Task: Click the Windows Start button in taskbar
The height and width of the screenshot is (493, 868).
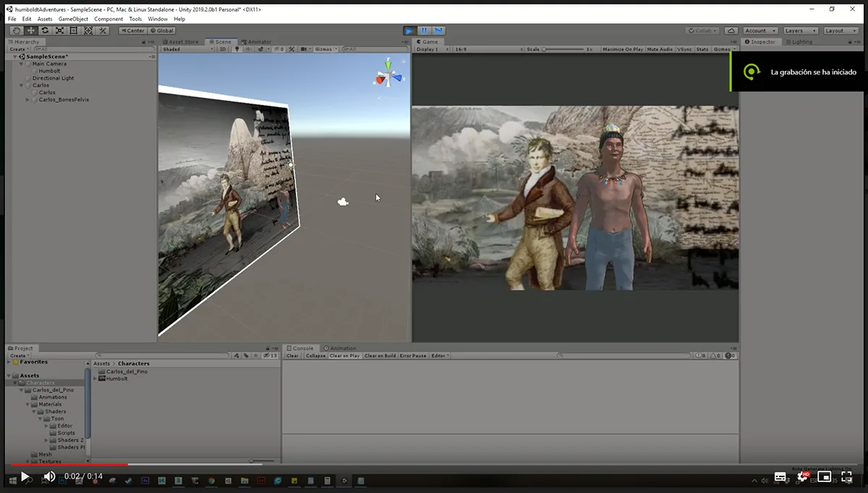Action: [x=12, y=481]
